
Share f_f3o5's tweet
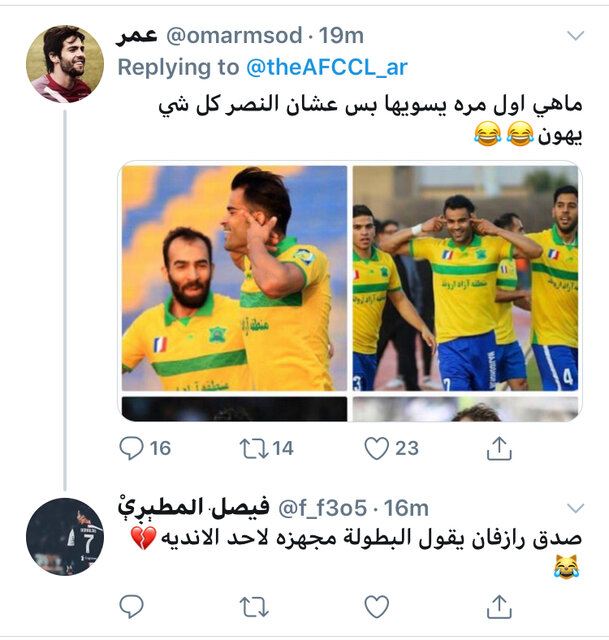tap(498, 605)
